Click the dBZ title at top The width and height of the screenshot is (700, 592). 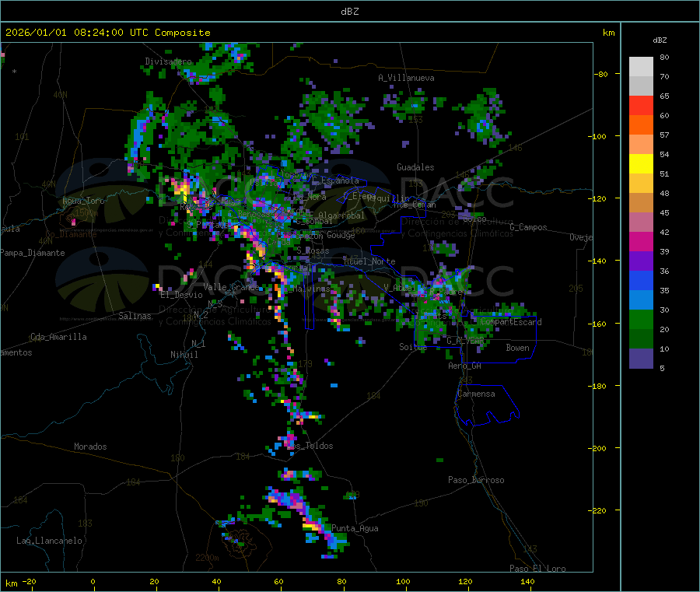[349, 12]
